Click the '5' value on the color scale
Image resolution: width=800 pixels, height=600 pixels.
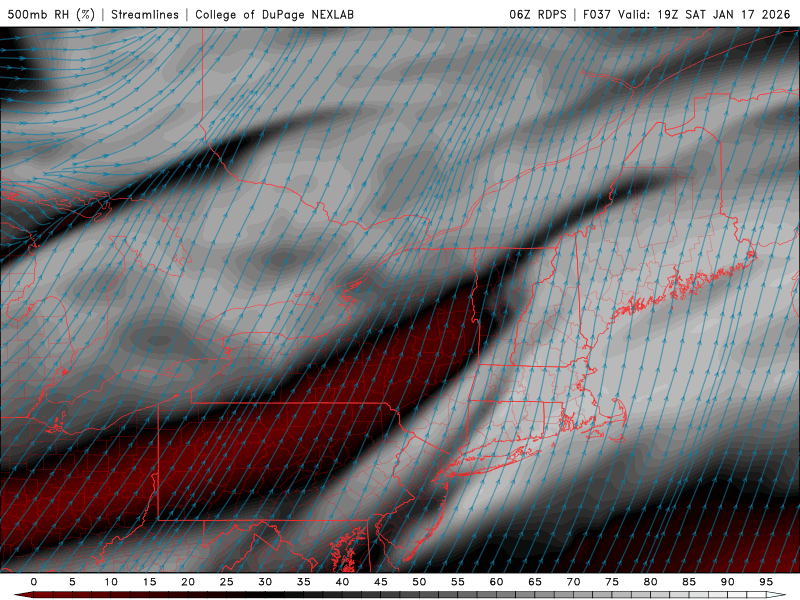tap(72, 582)
